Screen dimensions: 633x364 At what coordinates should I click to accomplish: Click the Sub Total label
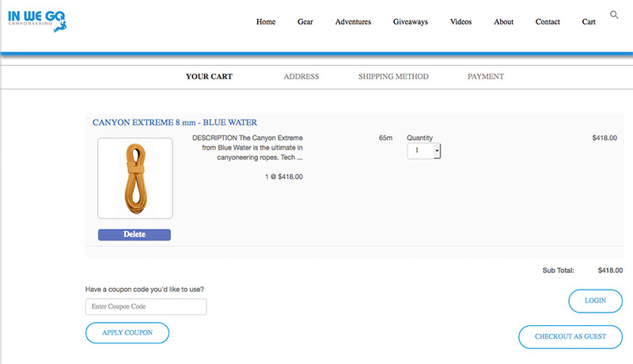(558, 271)
